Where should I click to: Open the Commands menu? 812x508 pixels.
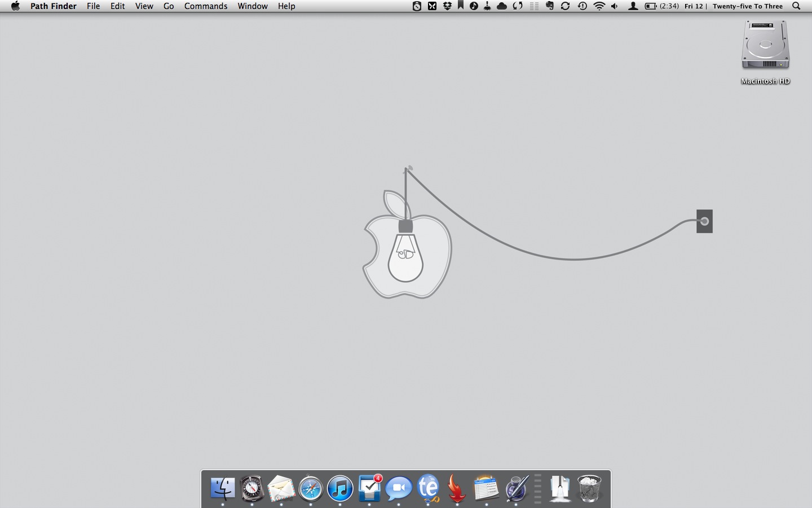[206, 6]
